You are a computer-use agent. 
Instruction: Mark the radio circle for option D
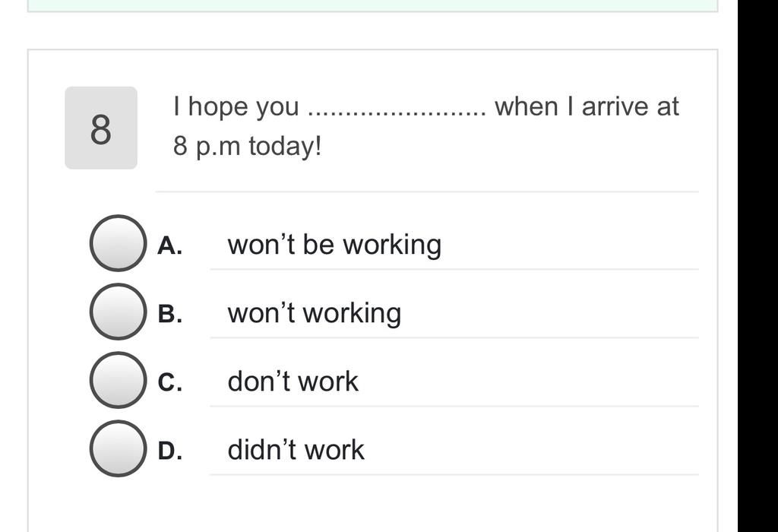(118, 448)
